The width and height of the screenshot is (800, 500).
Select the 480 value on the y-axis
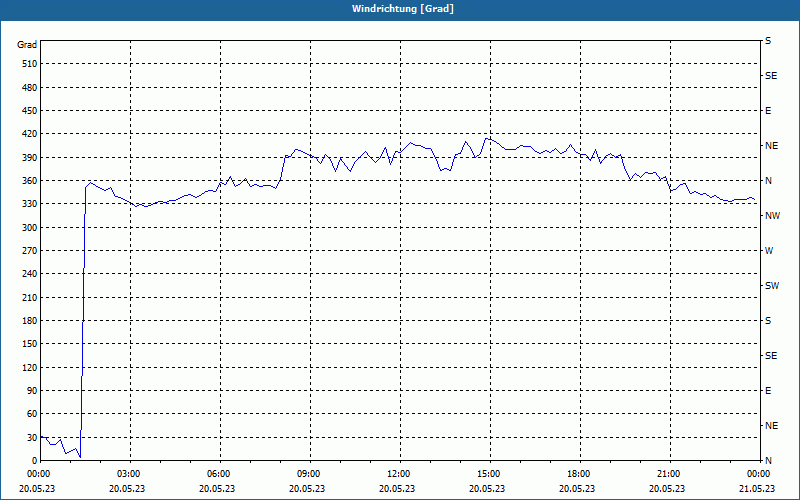(30, 87)
